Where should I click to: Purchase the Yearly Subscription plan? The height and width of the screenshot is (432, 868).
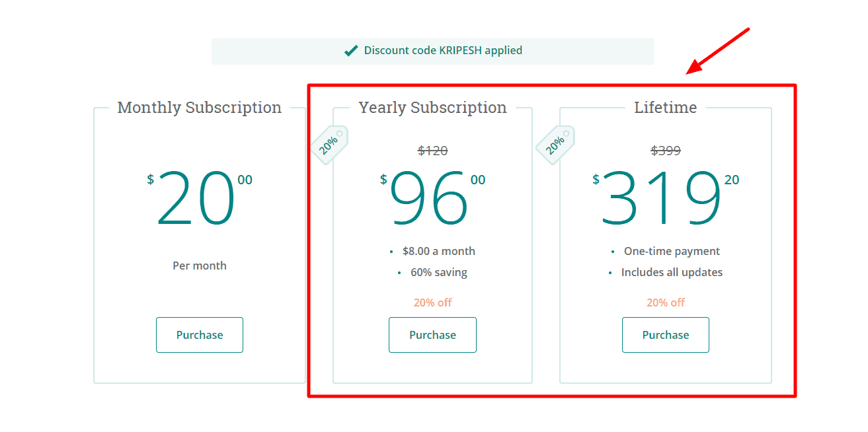432,335
